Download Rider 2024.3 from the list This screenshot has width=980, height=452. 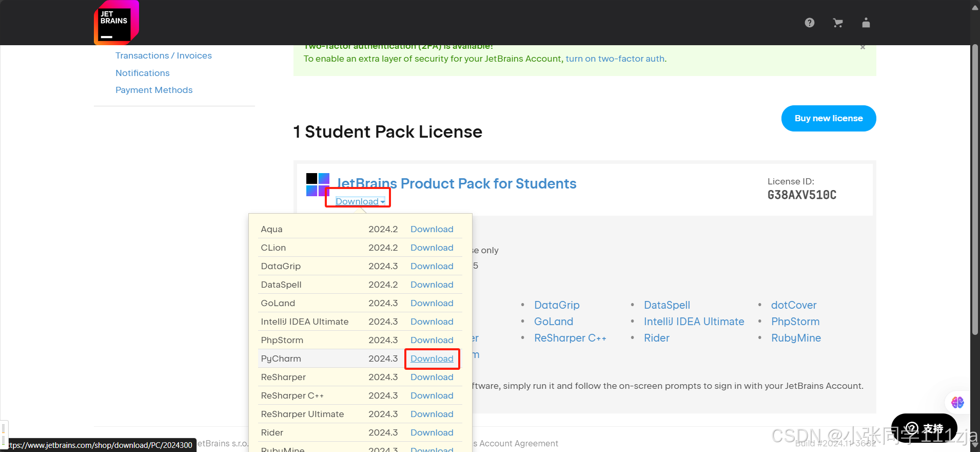click(x=432, y=432)
